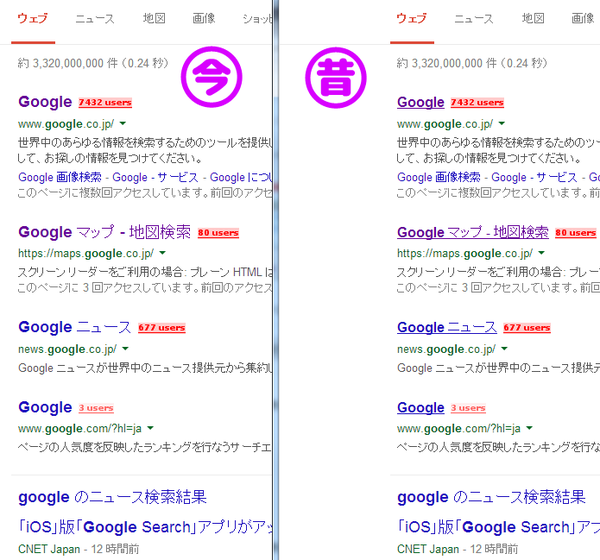Expand arrow beside www.google.com/?hl=ja in left panel
The image size is (600, 560).
click(150, 428)
